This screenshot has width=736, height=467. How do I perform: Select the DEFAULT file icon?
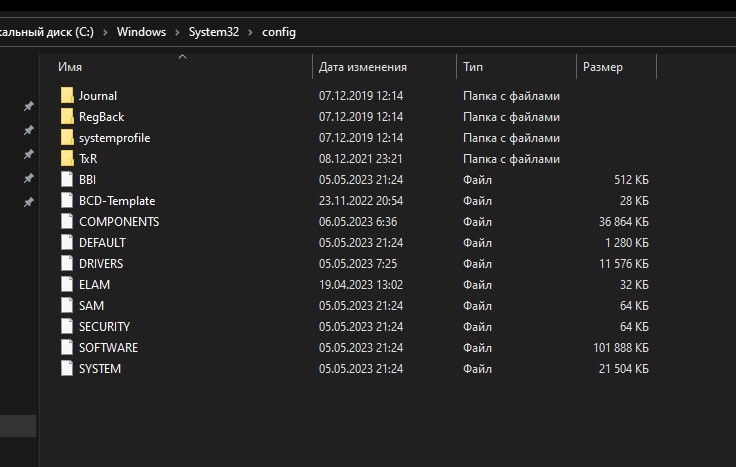(67, 242)
